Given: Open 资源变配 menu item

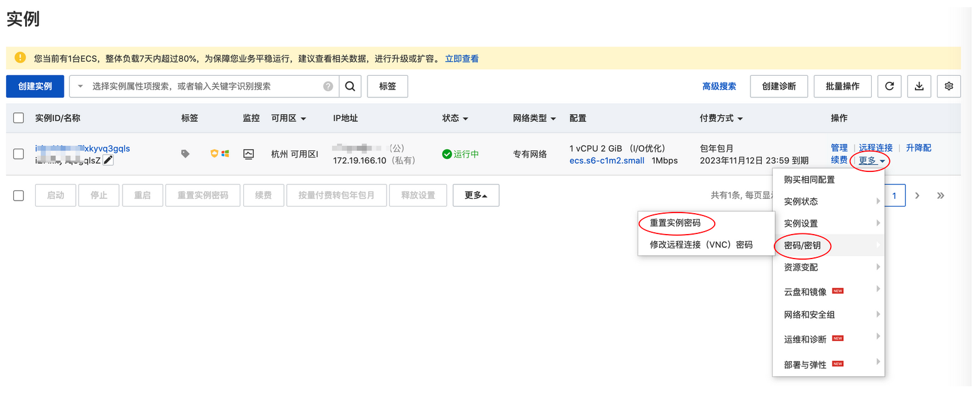Looking at the screenshot, I should pos(828,267).
